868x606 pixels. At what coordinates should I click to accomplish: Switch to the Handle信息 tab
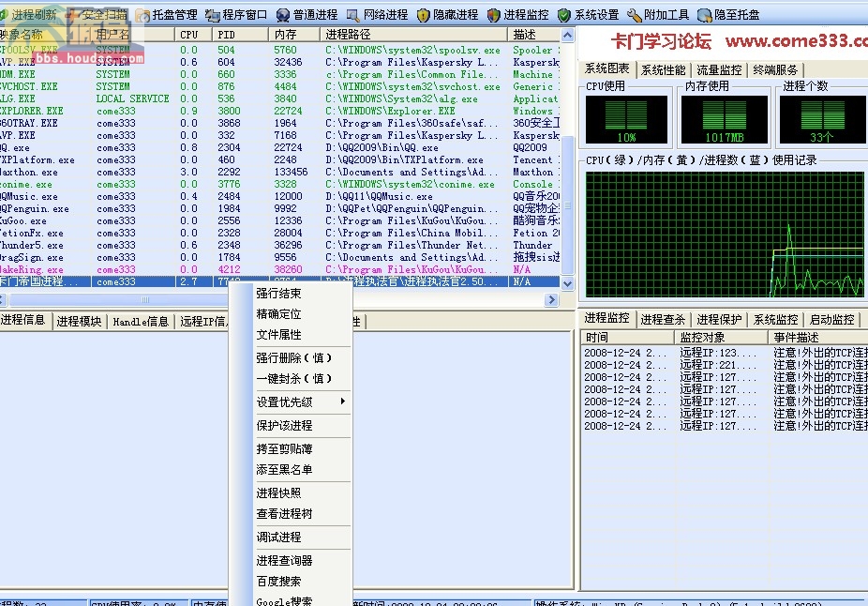pos(141,321)
